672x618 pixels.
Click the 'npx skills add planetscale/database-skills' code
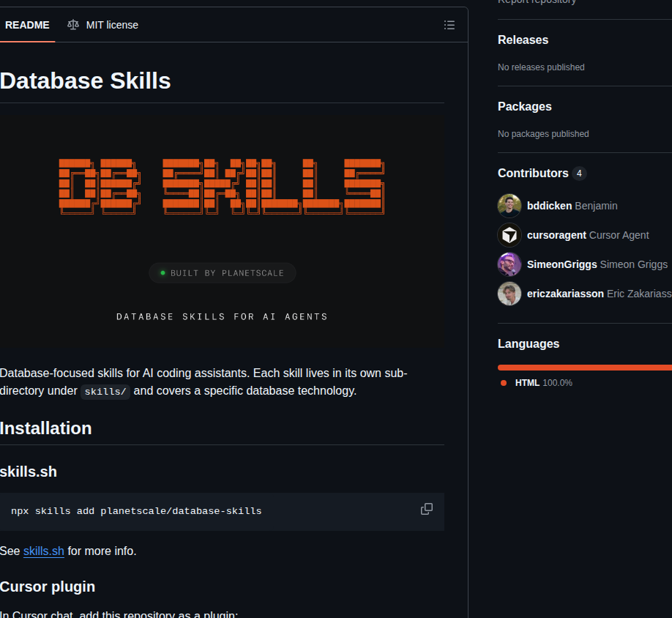pyautogui.click(x=136, y=511)
